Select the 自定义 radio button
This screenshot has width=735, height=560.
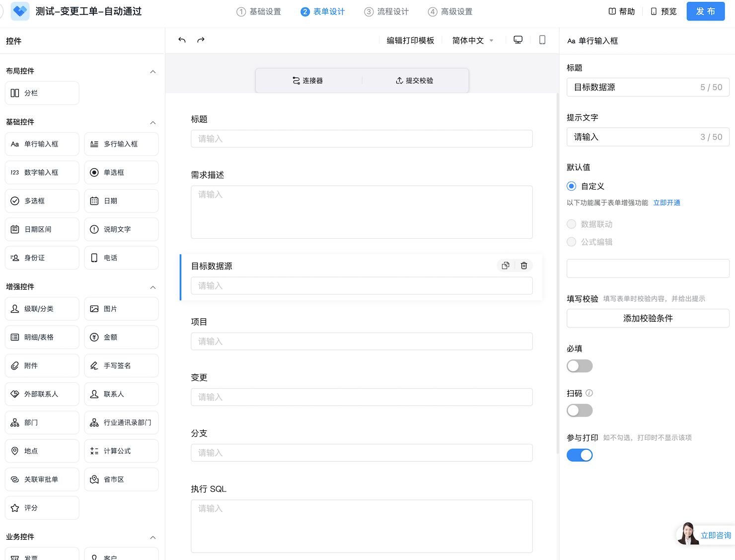(x=572, y=186)
